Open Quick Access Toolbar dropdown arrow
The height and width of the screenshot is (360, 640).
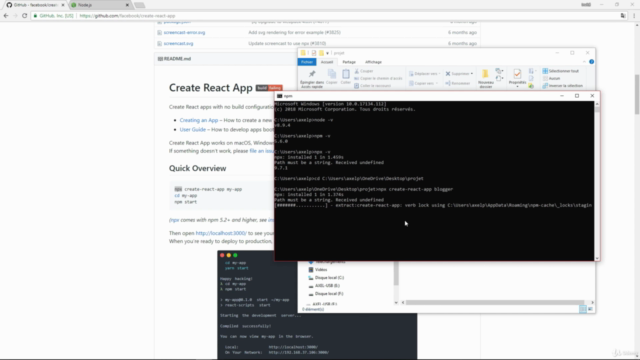click(x=327, y=53)
